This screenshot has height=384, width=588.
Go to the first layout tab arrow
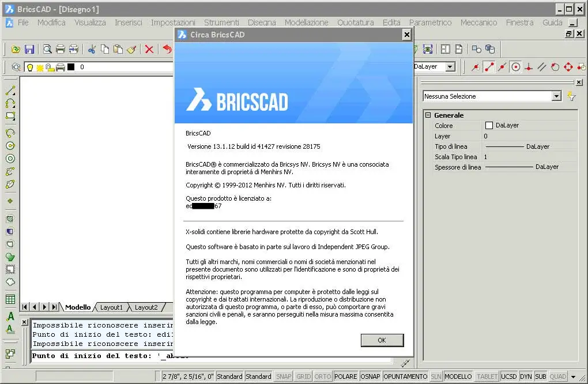coord(25,307)
